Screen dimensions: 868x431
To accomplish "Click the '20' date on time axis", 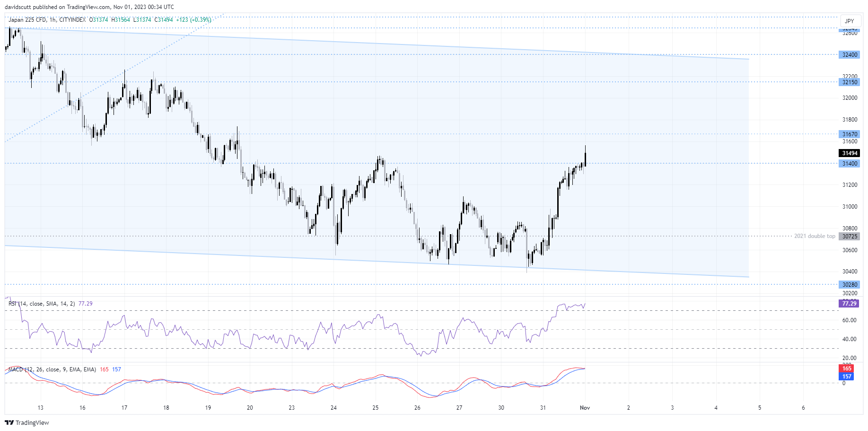I will pos(250,408).
